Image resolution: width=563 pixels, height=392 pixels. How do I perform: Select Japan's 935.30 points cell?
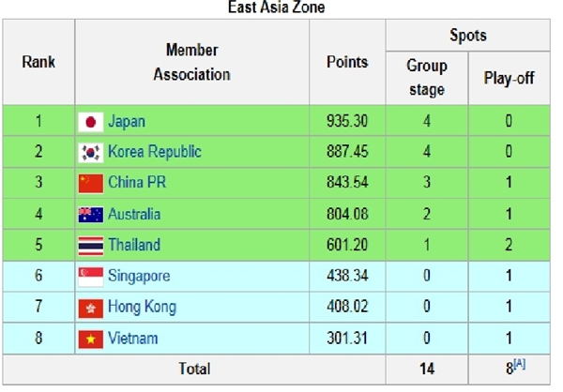click(x=347, y=121)
